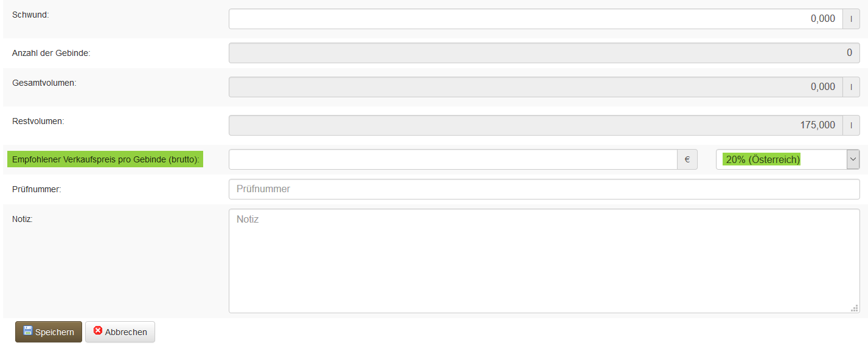Click the Restvolumen field showing 175,000
Image resolution: width=868 pixels, height=354 pixels.
535,125
